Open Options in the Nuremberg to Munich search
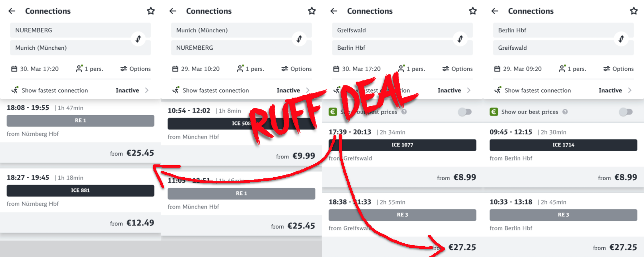 click(135, 69)
